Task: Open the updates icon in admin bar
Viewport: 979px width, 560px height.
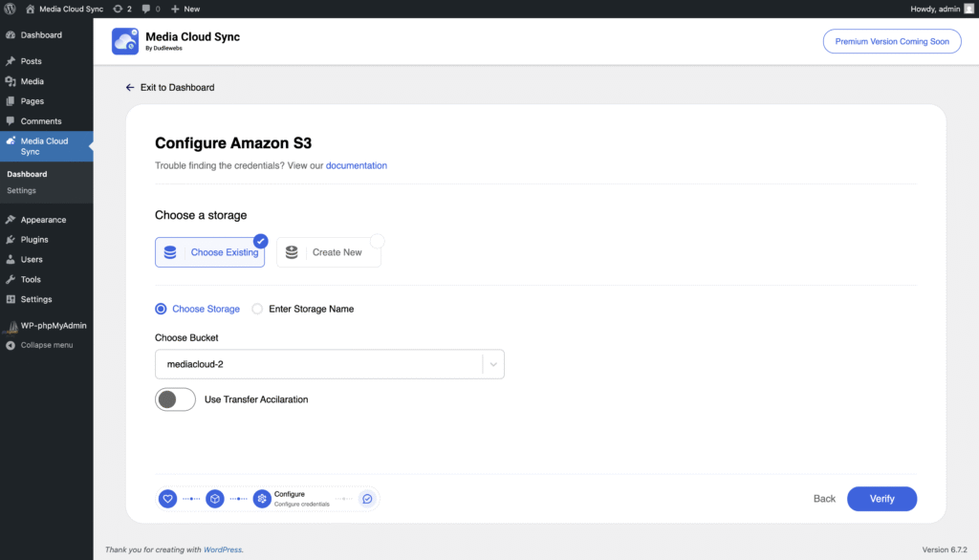Action: coord(121,9)
